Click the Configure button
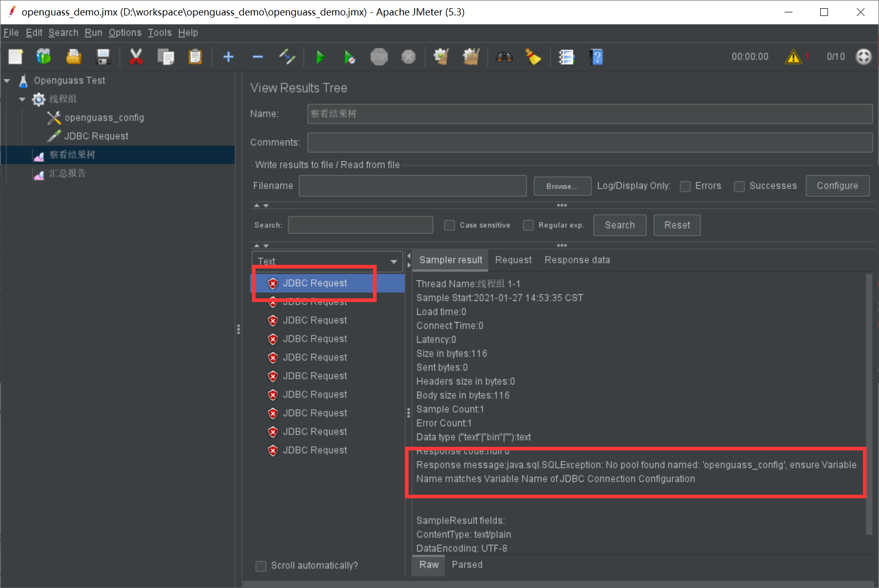Screen dimensions: 879x588 click(837, 186)
